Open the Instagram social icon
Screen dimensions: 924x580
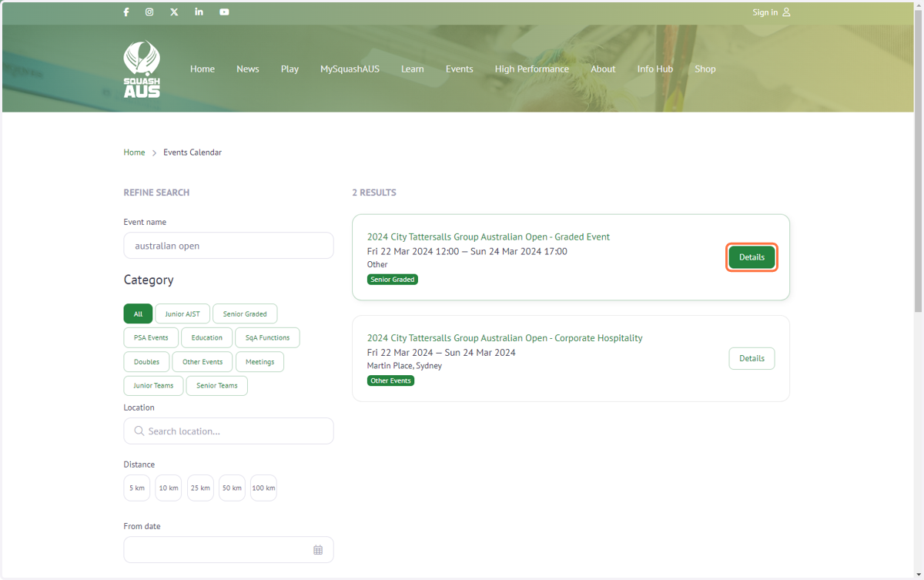point(149,12)
